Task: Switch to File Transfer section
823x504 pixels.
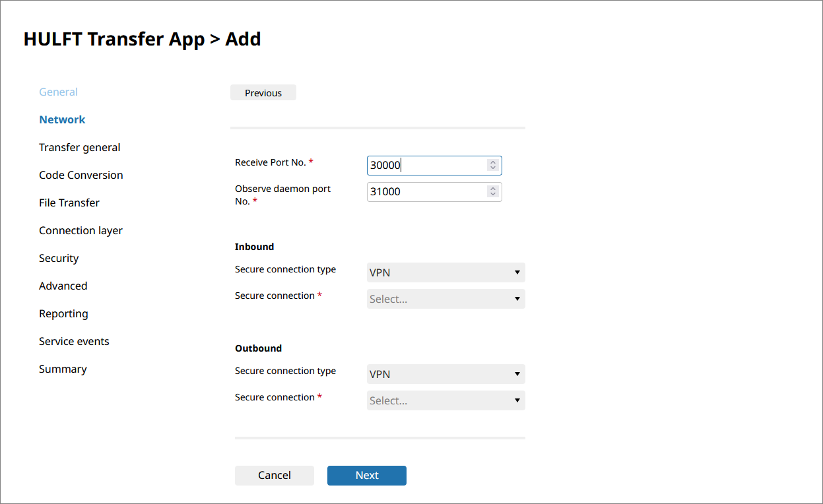Action: [x=69, y=203]
